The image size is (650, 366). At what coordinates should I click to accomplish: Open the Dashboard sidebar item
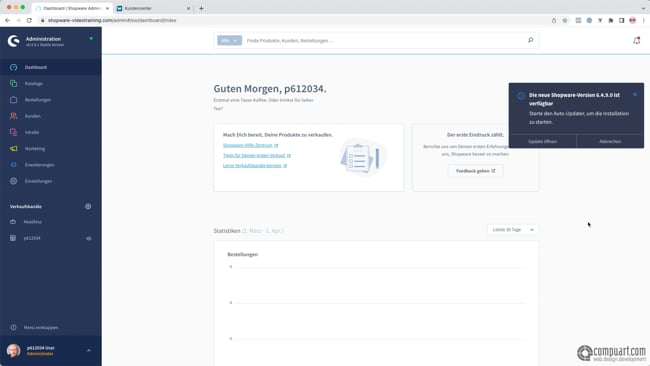[x=51, y=67]
